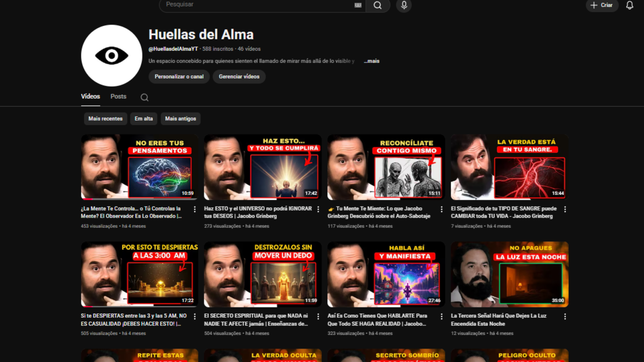644x362 pixels.
Task: Open title 'El Significado de tu TIPO DE SANGRE'
Action: point(504,212)
